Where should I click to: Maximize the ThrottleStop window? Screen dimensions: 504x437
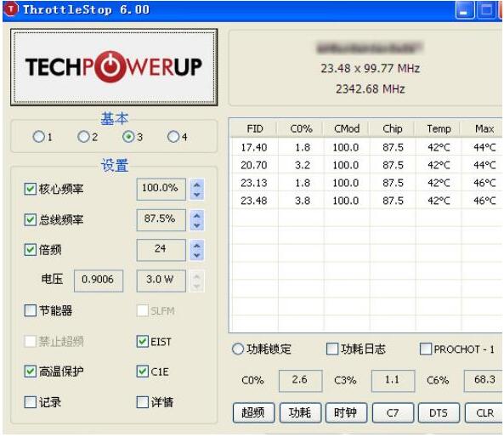[x=486, y=10]
